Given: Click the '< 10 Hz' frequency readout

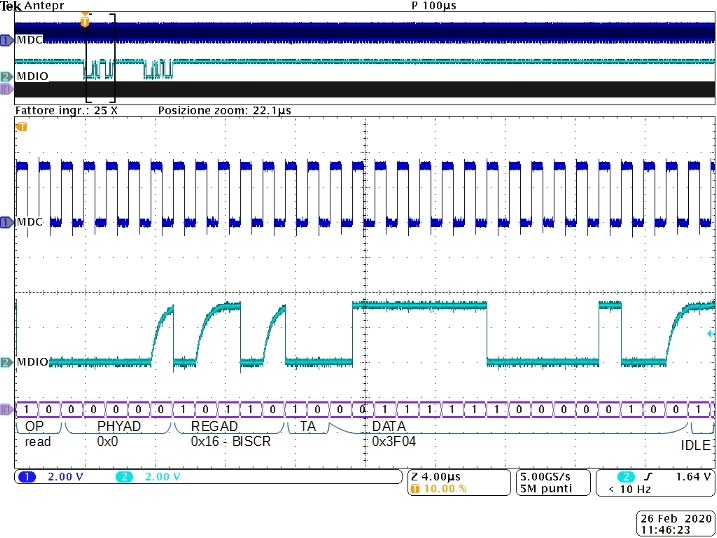Looking at the screenshot, I should pos(629,489).
